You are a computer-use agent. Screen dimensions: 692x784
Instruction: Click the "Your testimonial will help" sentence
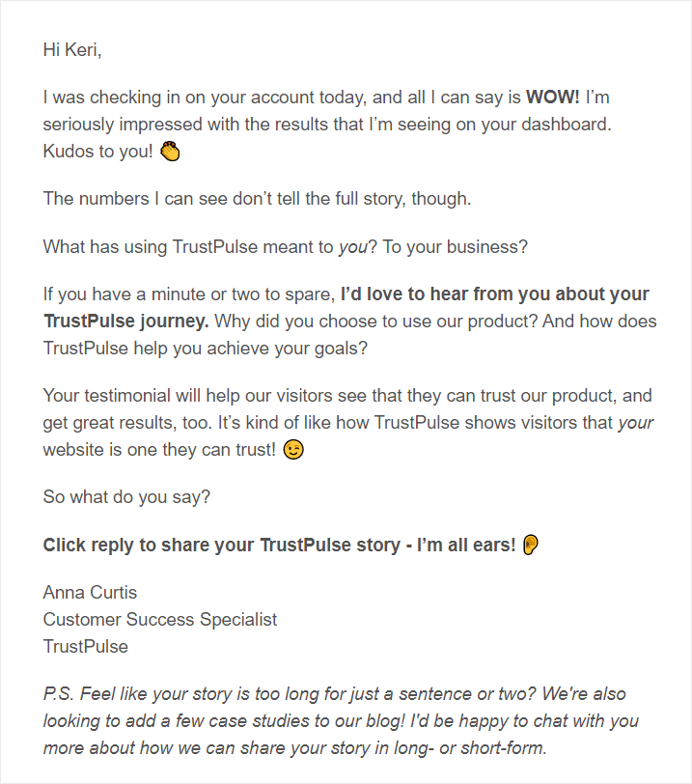point(145,395)
